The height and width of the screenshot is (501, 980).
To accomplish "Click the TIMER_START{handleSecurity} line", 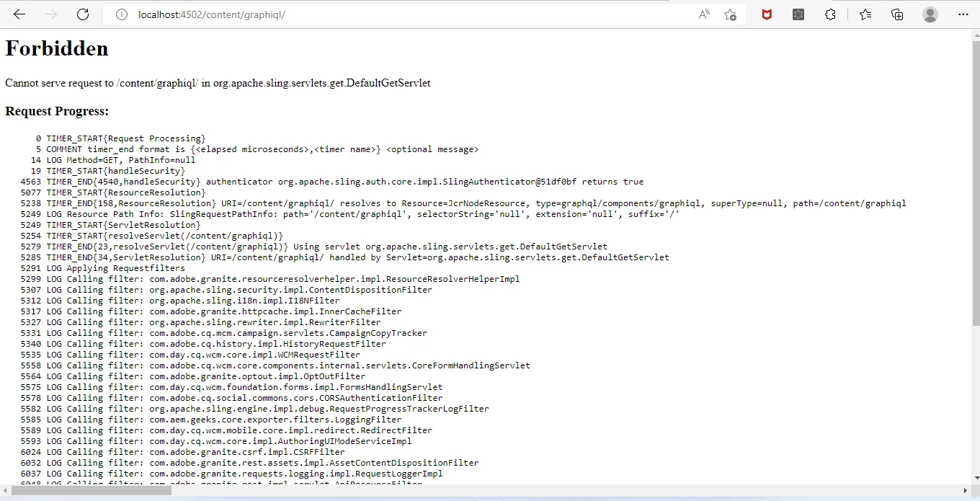I will [x=108, y=171].
